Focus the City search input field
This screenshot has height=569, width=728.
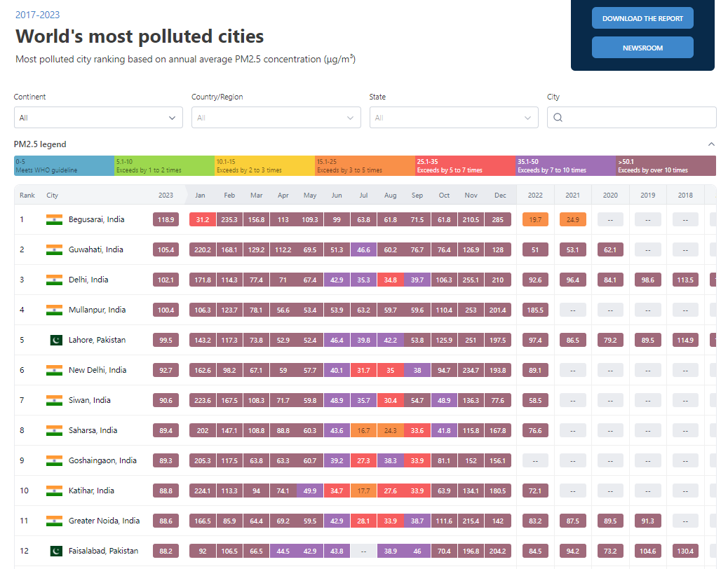point(632,118)
